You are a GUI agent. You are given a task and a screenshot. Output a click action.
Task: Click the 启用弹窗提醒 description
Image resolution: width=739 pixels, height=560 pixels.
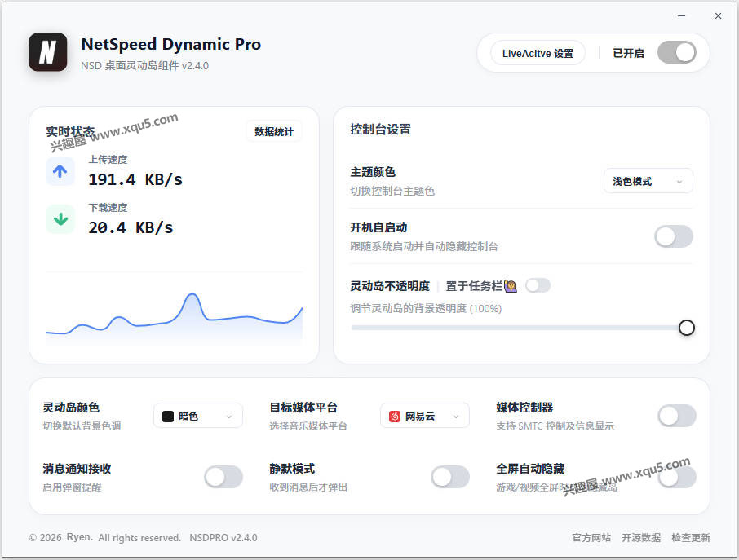point(72,487)
